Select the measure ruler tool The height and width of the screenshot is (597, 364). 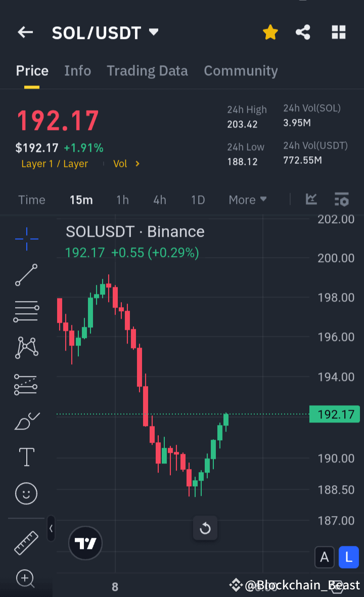coord(26,542)
